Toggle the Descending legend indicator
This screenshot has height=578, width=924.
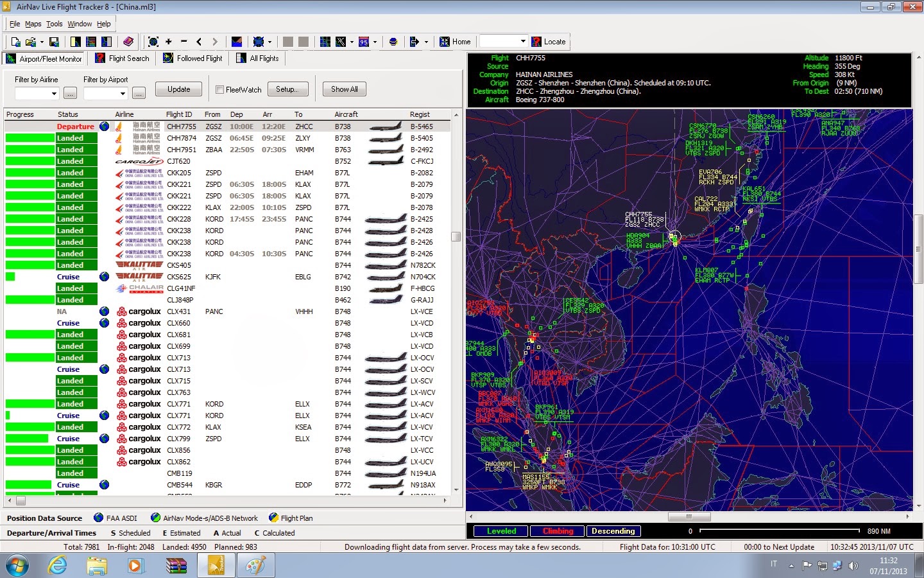click(x=613, y=531)
